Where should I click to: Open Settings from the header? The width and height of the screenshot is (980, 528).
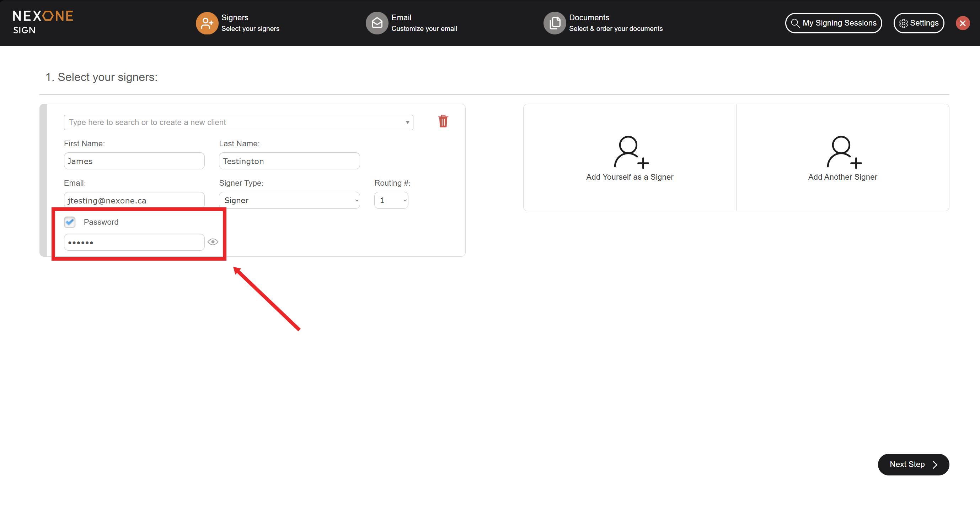(919, 23)
